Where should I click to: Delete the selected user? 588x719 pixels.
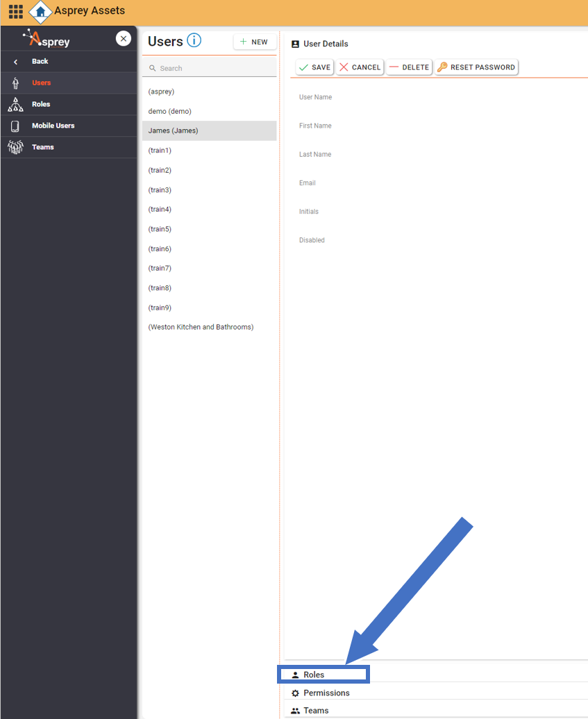(409, 67)
